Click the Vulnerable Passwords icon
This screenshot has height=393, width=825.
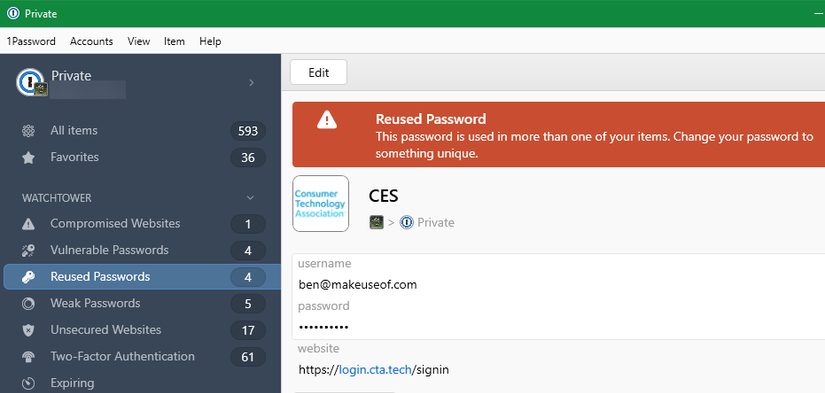pos(28,250)
